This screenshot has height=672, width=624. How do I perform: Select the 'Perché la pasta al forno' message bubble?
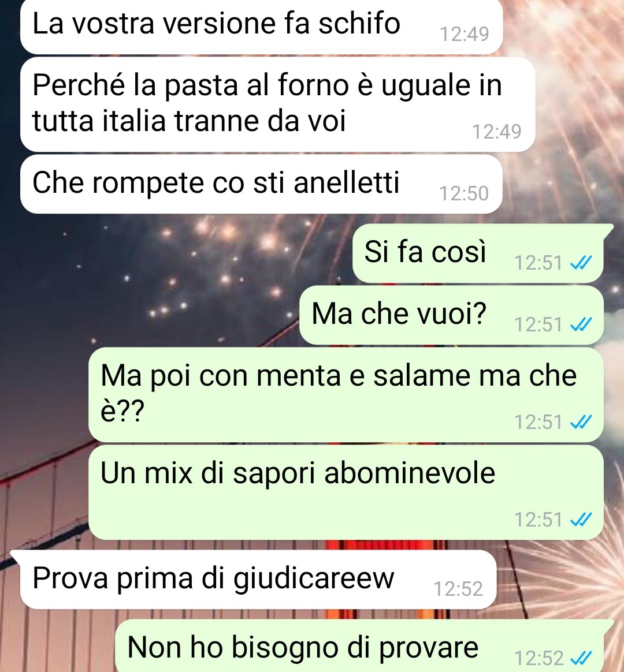tap(277, 104)
